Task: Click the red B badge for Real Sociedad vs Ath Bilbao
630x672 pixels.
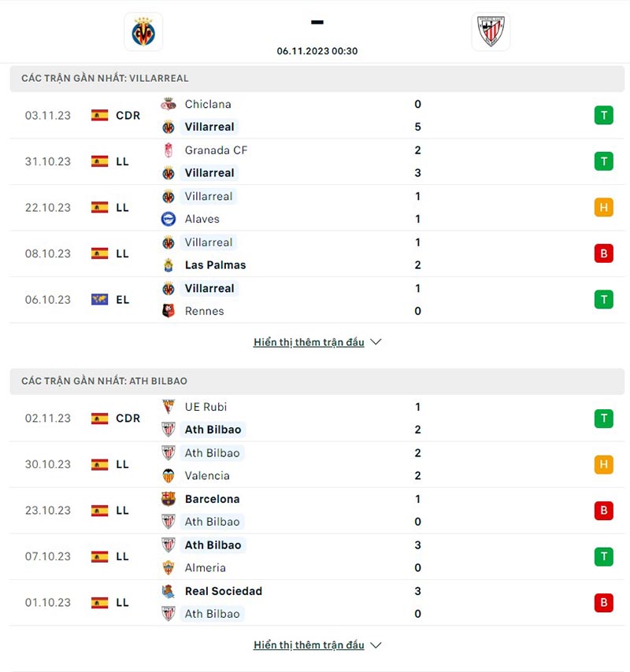Action: (x=603, y=602)
